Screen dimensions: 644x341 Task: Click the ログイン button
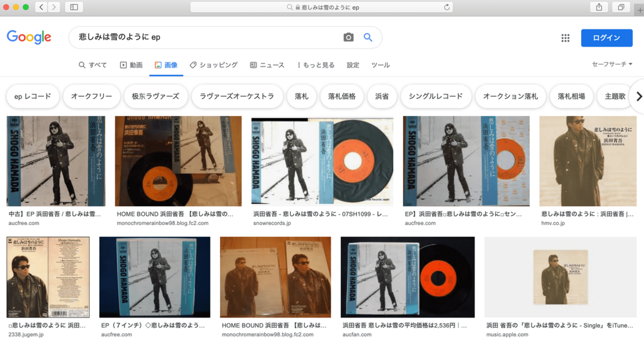click(606, 38)
